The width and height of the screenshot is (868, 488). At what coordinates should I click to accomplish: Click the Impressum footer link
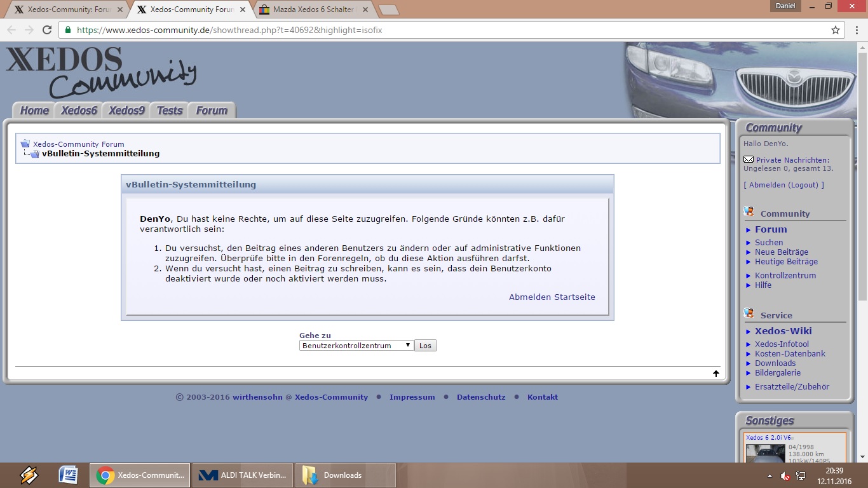pyautogui.click(x=412, y=397)
